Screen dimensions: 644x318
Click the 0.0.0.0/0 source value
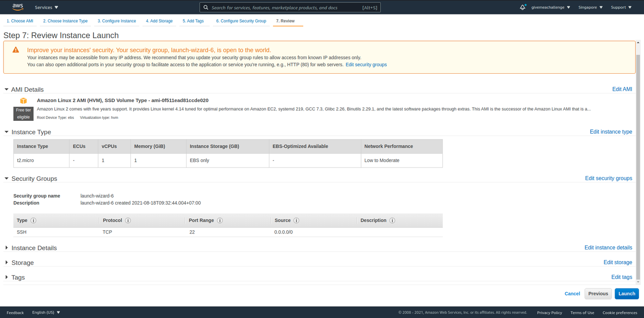coord(283,232)
